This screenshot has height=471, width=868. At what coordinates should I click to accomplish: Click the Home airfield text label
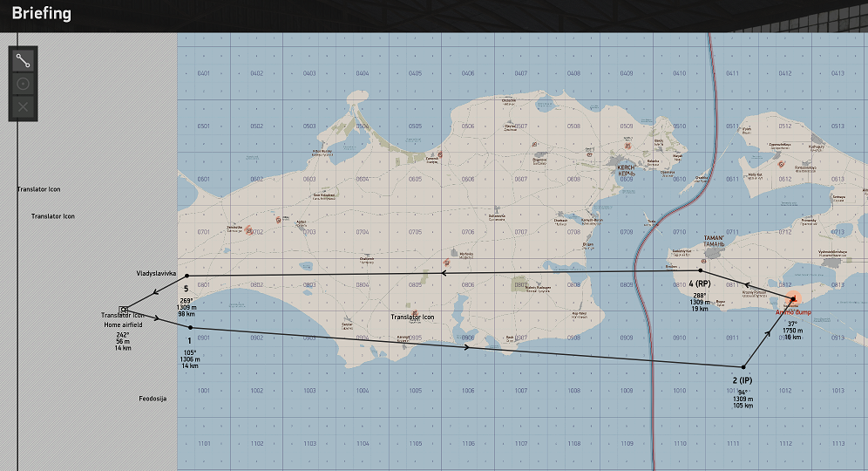(122, 324)
